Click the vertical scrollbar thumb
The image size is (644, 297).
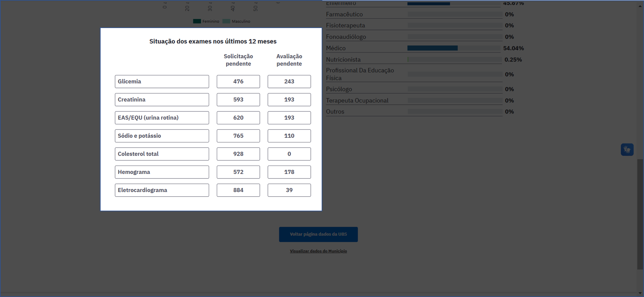(640, 214)
